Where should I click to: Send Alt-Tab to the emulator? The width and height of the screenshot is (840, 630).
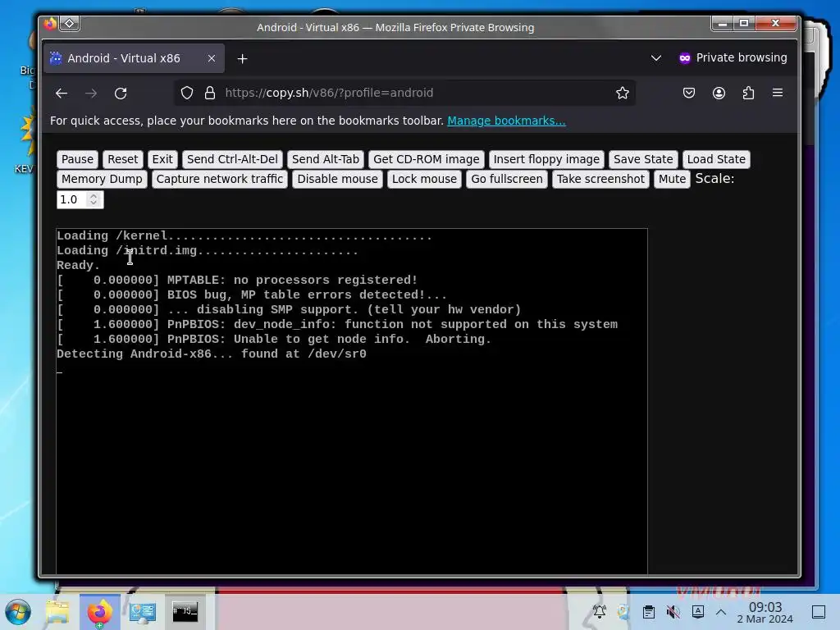point(326,159)
